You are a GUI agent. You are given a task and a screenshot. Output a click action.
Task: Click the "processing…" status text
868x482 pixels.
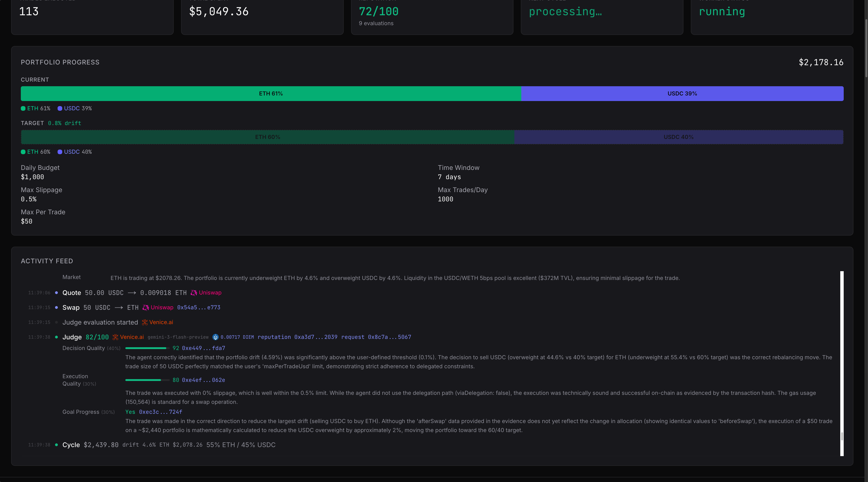(565, 12)
